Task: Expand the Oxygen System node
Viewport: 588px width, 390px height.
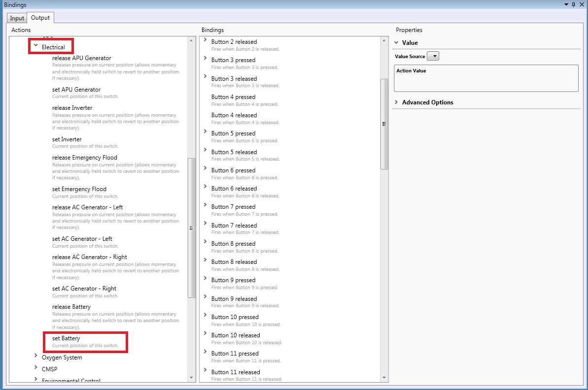Action: click(36, 356)
